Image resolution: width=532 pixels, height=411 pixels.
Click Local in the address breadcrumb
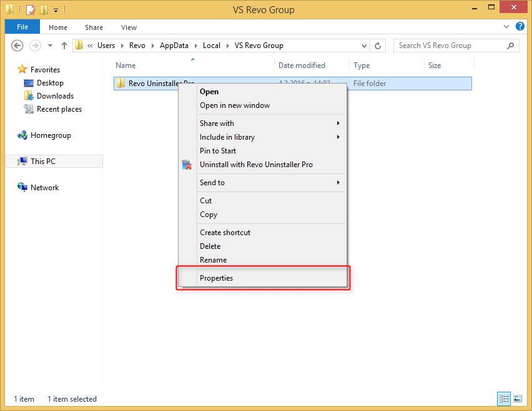point(212,46)
